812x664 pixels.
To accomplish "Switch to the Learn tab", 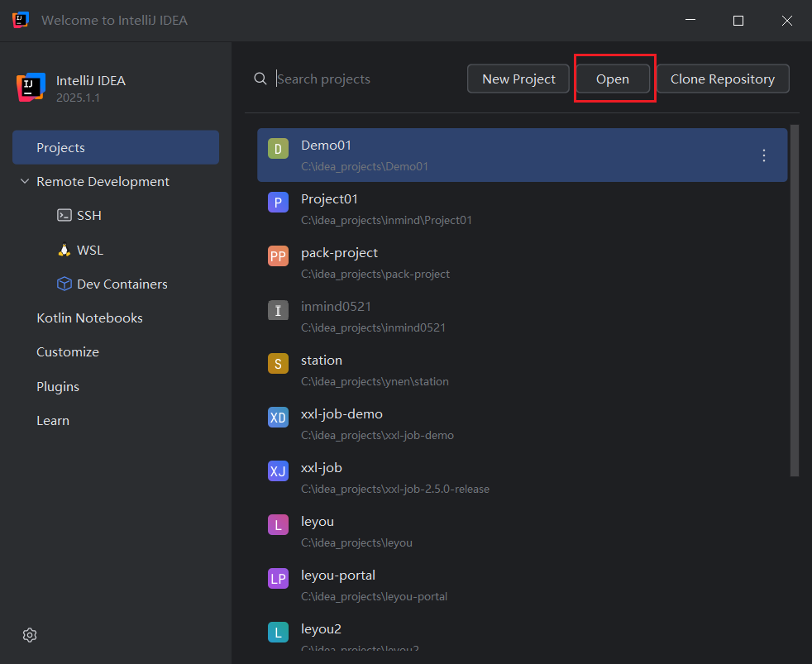I will tap(52, 421).
